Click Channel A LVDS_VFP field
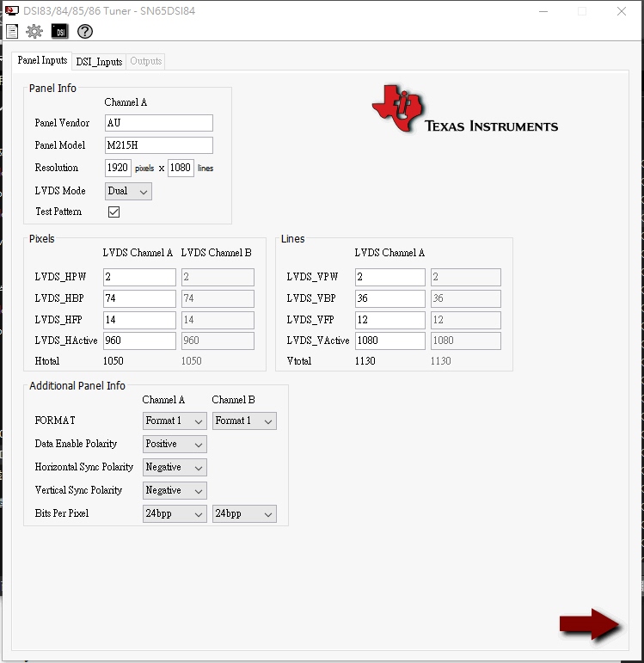This screenshot has width=644, height=663. point(389,320)
